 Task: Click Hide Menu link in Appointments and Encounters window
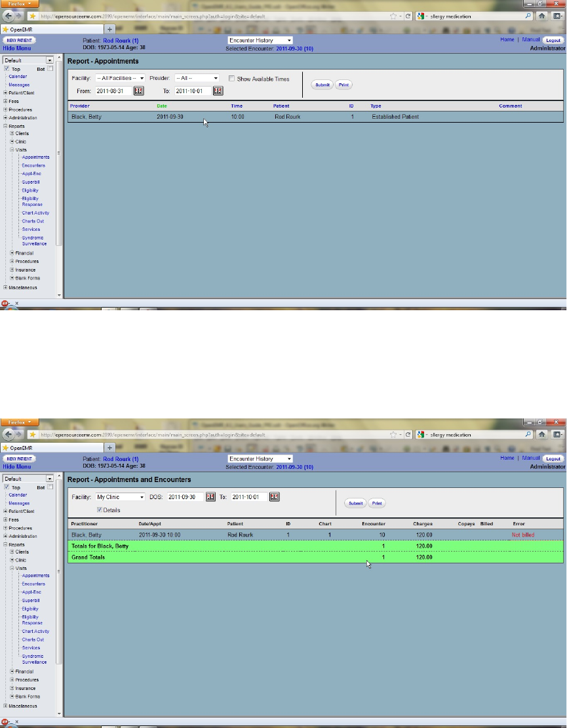pos(17,466)
